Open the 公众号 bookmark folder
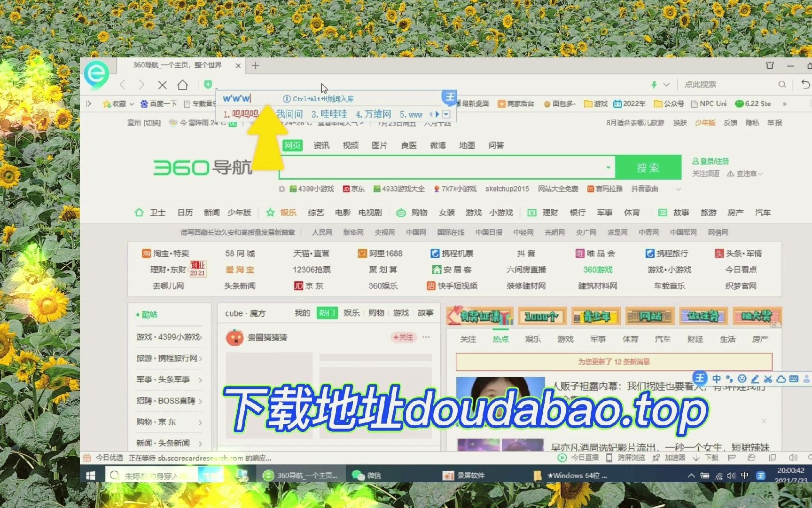Viewport: 812px width, 508px height. [669, 103]
